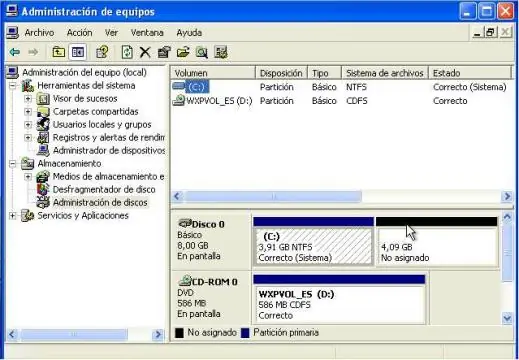The image size is (519, 360).
Task: Click the Visor de sucesos icon
Action: (43, 99)
